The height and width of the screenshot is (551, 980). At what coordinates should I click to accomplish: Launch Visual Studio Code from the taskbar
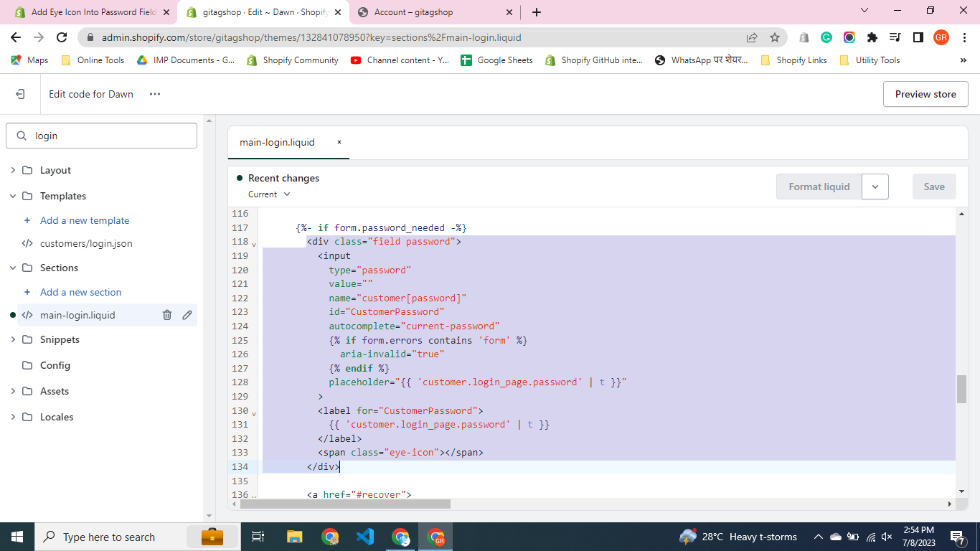pyautogui.click(x=365, y=537)
